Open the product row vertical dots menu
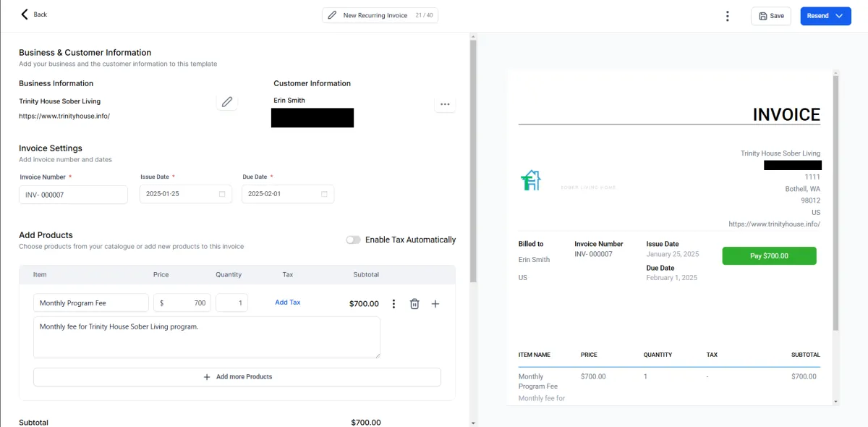Viewport: 868px width, 427px height. click(393, 304)
